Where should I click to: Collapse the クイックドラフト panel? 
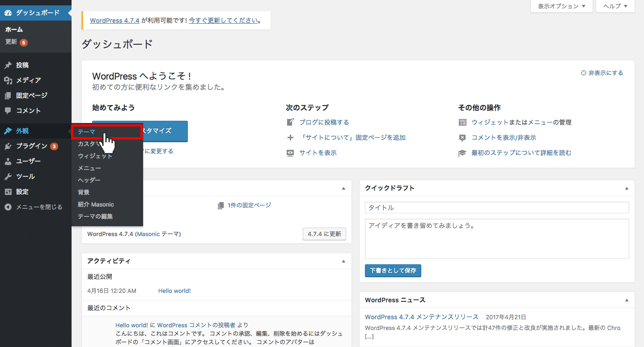[x=627, y=188]
